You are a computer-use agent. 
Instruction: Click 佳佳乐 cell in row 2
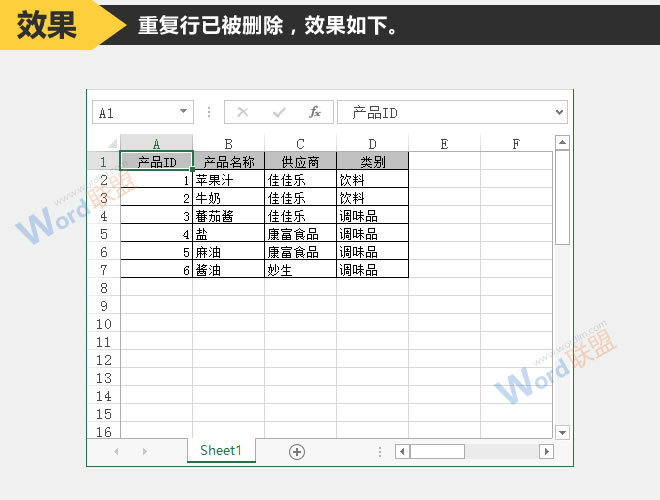coord(301,180)
